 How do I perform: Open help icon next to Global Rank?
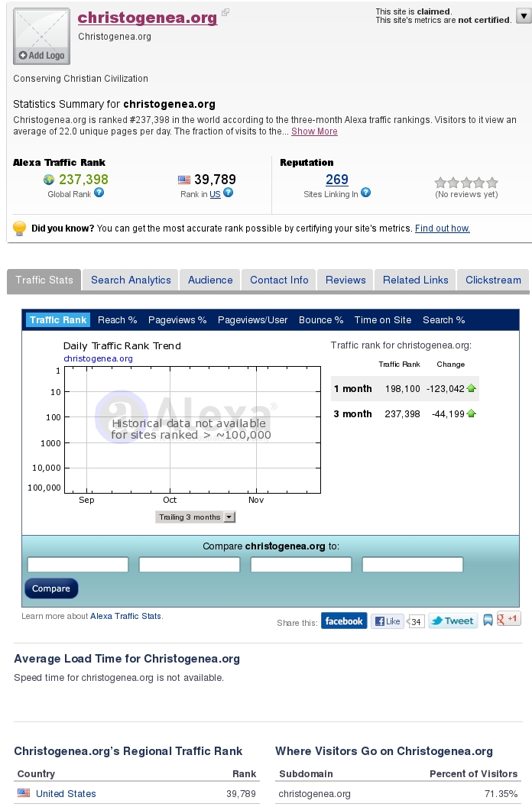[99, 193]
